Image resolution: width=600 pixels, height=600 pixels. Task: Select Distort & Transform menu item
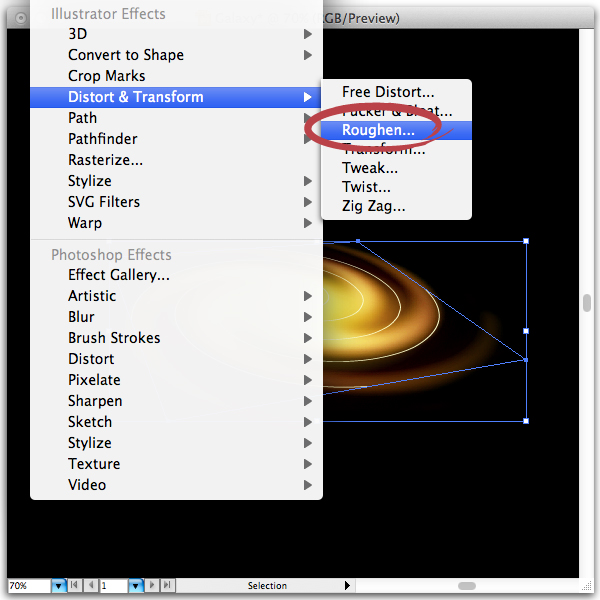click(x=176, y=97)
